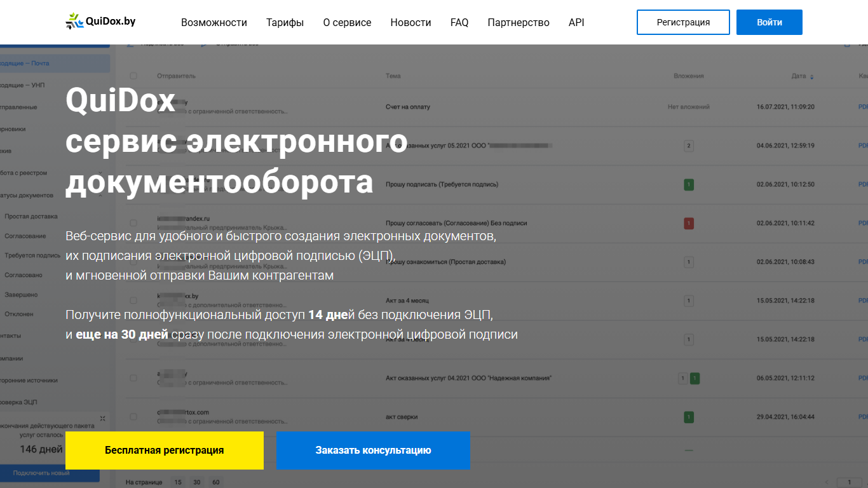Click the green attachment badge in the 'акт сверки' row

coord(689,417)
